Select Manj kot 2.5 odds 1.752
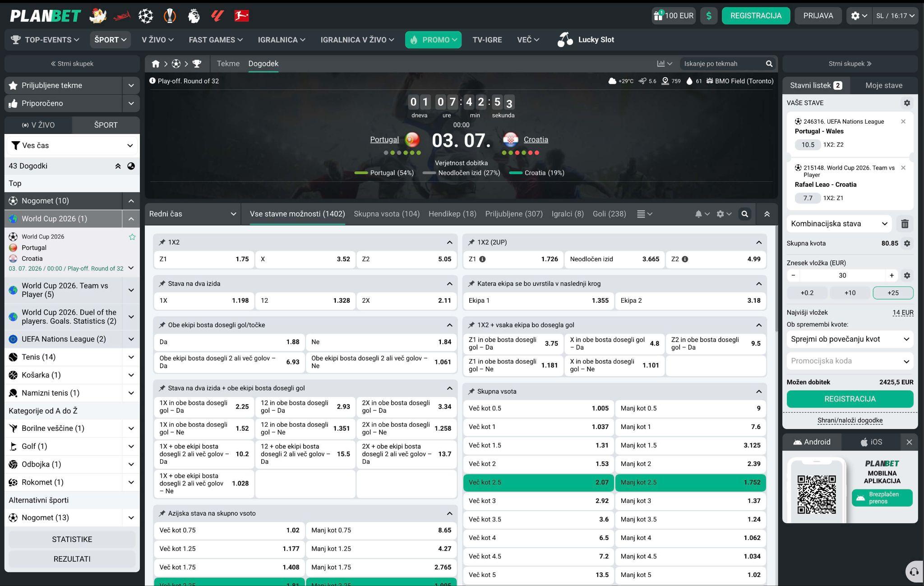924x586 pixels. pyautogui.click(x=690, y=482)
